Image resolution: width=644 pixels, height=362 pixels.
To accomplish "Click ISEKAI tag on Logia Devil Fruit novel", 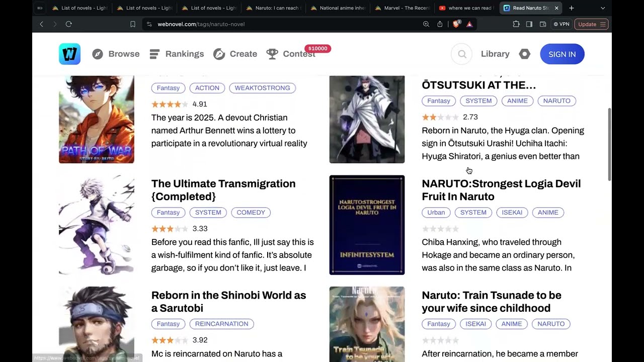I will 512,213.
